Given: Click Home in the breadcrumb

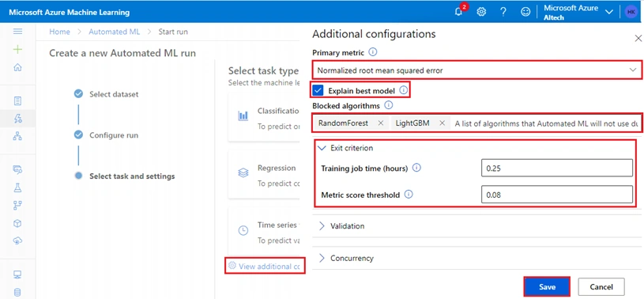Looking at the screenshot, I should [59, 32].
